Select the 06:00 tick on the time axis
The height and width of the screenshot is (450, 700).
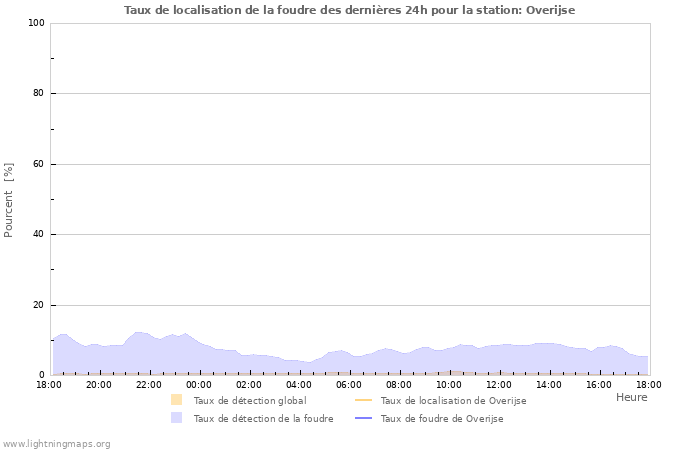(x=349, y=384)
